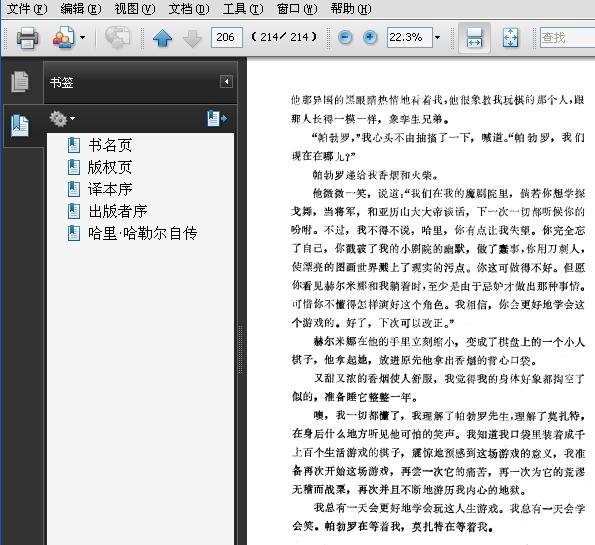595x545 pixels.
Task: Open the collaborate people icon
Action: point(63,37)
